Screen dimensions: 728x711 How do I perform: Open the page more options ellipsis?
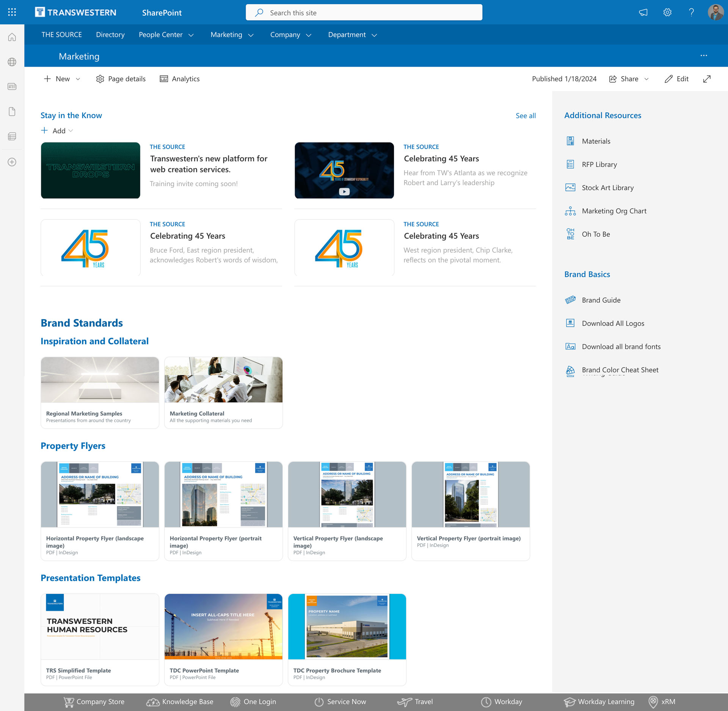tap(704, 56)
